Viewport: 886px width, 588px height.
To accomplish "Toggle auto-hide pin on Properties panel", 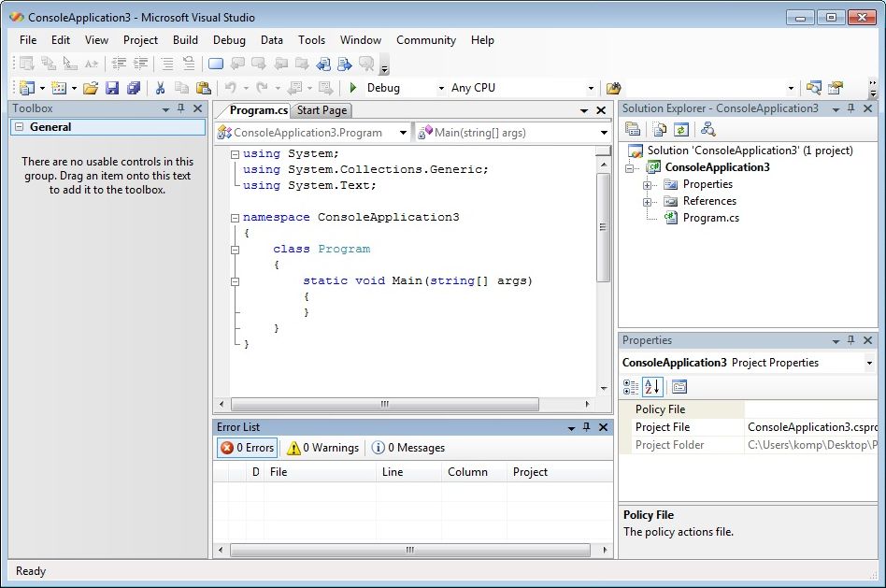I will 851,339.
